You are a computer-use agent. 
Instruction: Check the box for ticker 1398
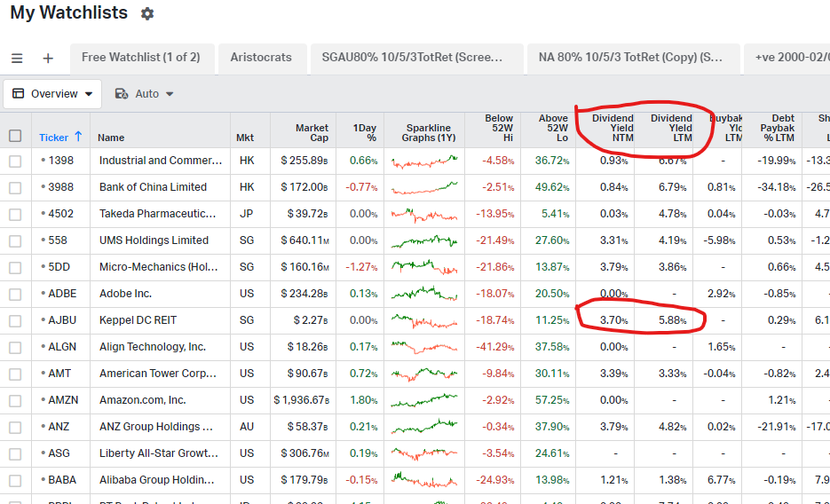pos(15,161)
